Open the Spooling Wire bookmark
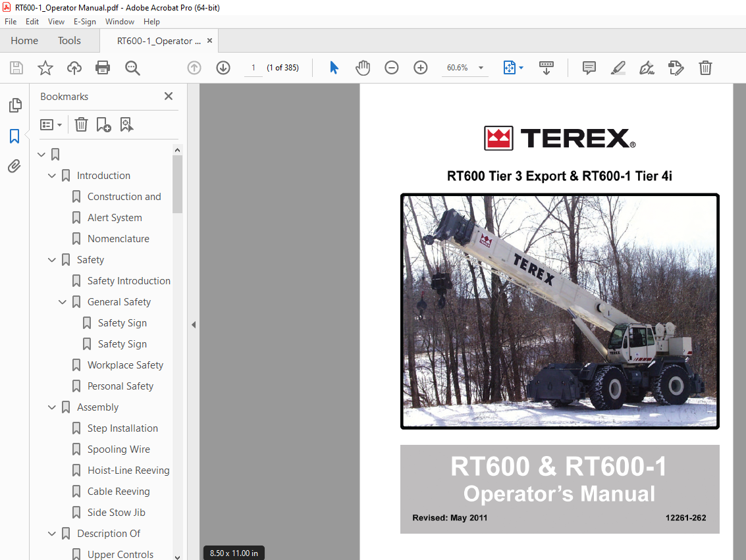The height and width of the screenshot is (560, 746). point(119,449)
